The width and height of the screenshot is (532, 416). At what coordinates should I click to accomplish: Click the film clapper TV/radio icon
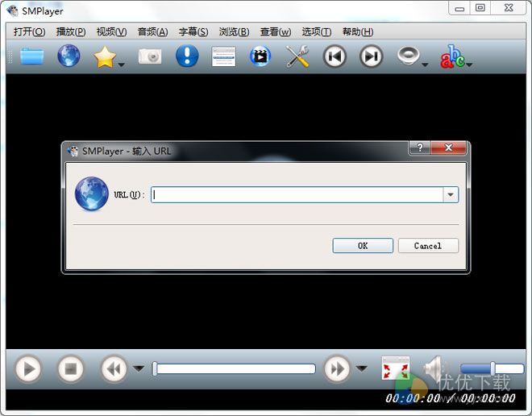click(x=260, y=56)
